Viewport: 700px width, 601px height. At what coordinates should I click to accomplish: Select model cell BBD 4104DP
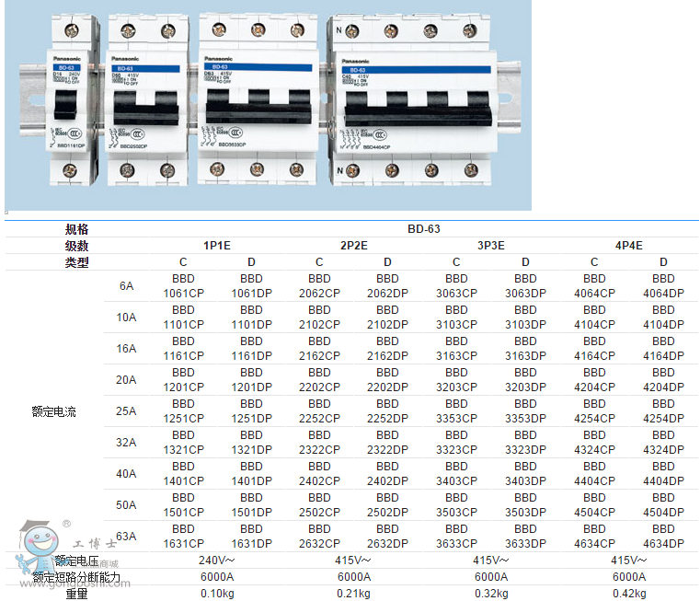click(x=663, y=318)
